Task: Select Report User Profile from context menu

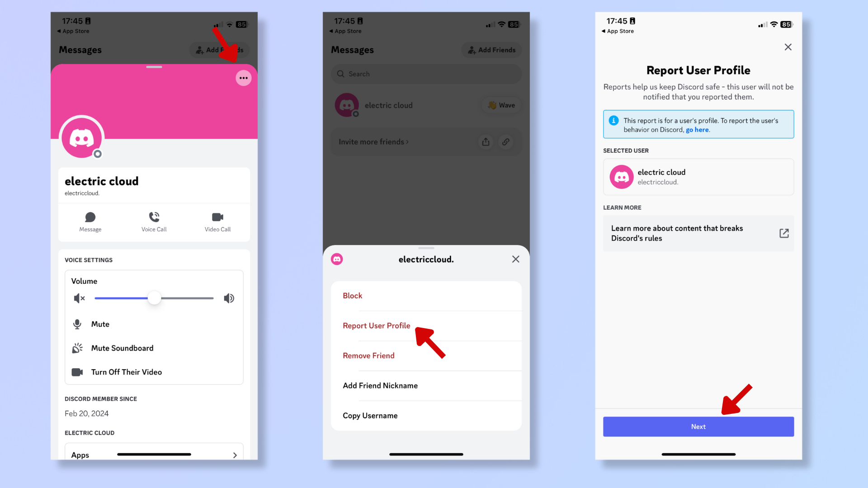Action: [x=376, y=325]
